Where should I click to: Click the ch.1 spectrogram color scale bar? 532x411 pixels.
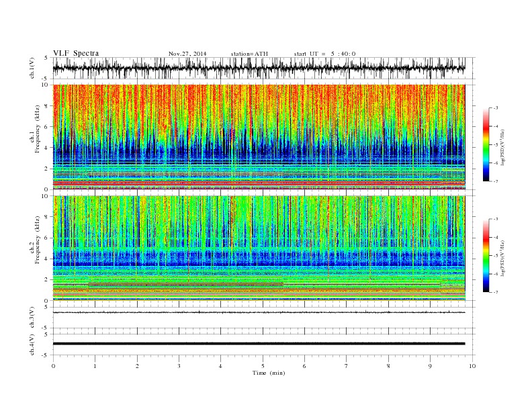pos(486,145)
